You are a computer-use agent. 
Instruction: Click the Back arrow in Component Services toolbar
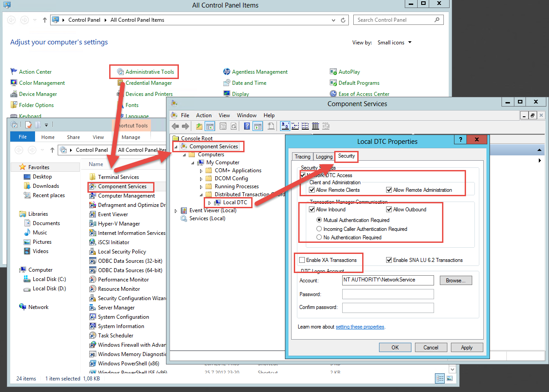click(175, 127)
